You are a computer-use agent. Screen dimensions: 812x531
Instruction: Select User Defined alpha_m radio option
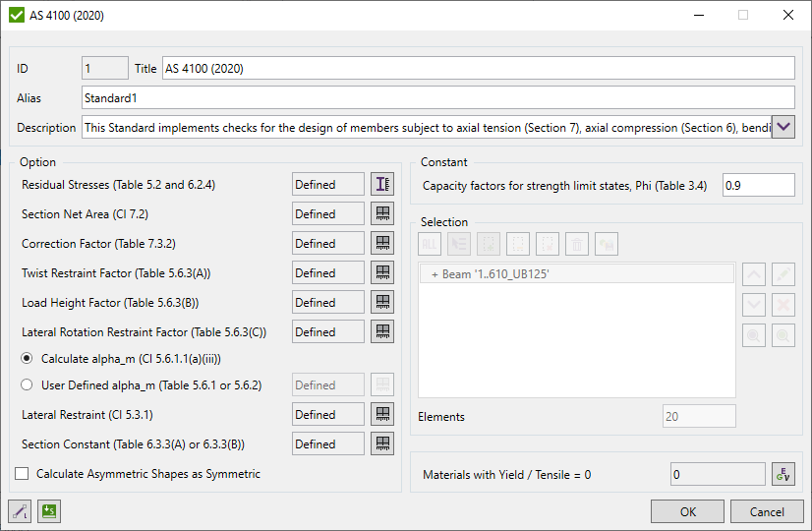click(27, 385)
